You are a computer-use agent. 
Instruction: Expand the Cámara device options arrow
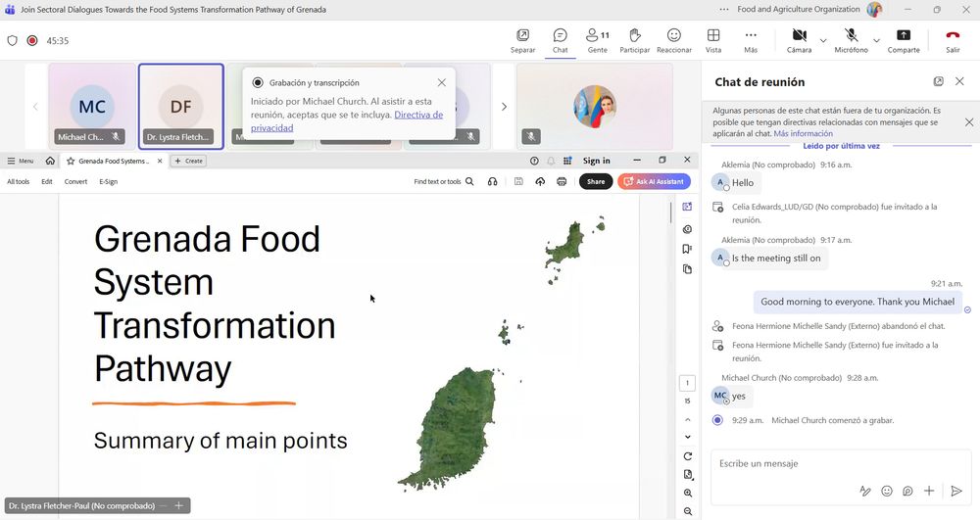[823, 40]
